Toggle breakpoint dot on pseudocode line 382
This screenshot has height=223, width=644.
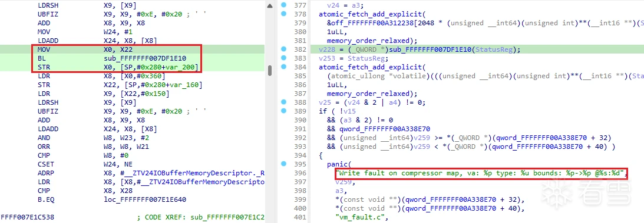[x=283, y=49]
